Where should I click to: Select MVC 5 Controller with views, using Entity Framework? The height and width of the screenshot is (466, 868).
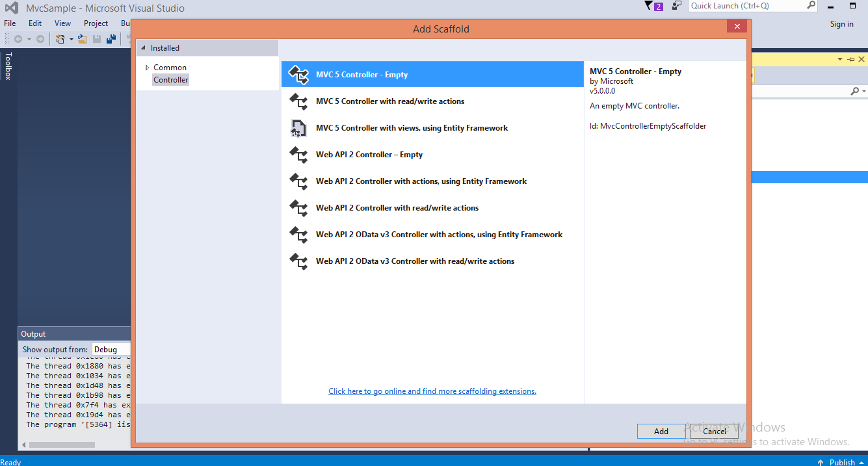[432, 128]
